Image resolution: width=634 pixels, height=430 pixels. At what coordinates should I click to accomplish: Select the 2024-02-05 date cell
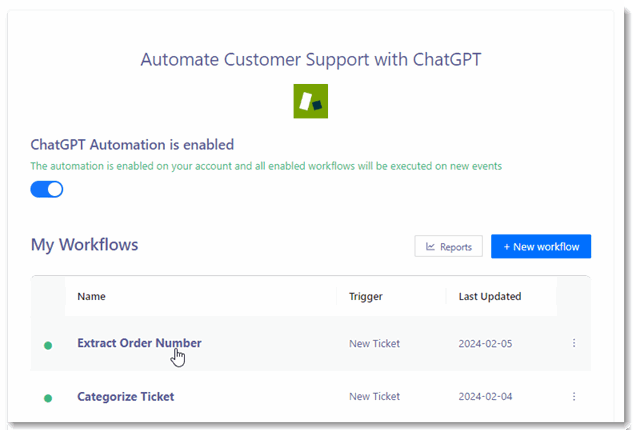pos(485,343)
